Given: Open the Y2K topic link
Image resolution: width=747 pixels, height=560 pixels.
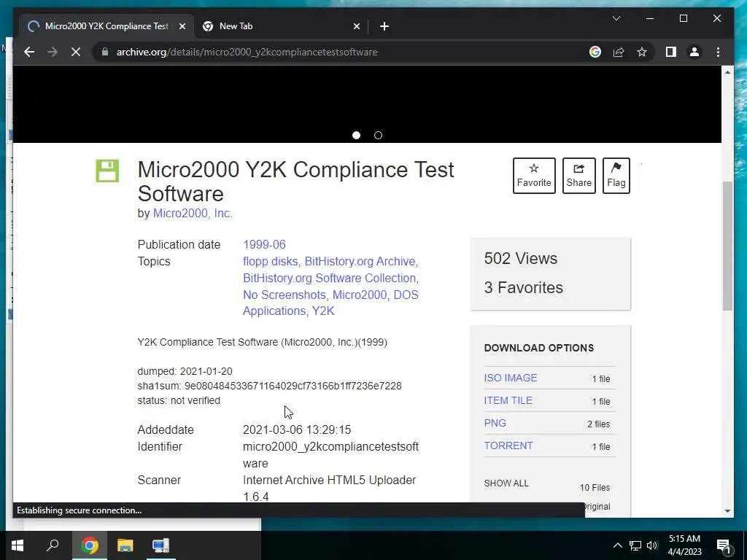Looking at the screenshot, I should click(x=323, y=311).
